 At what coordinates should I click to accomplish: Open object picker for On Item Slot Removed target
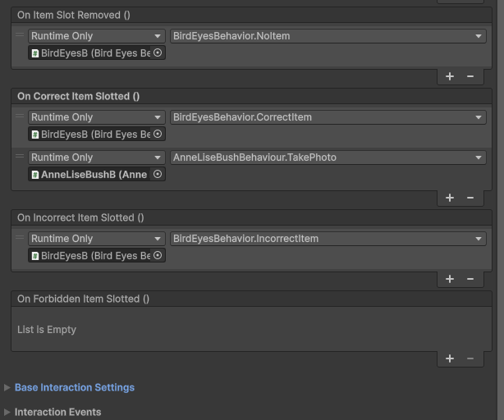pos(158,52)
